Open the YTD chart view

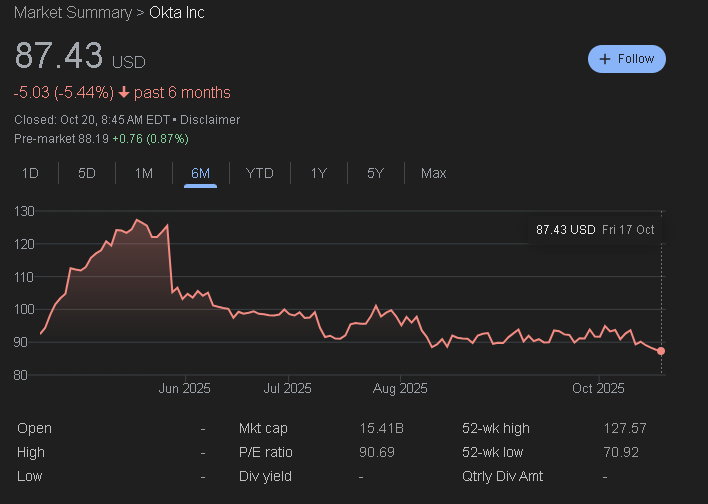(260, 173)
